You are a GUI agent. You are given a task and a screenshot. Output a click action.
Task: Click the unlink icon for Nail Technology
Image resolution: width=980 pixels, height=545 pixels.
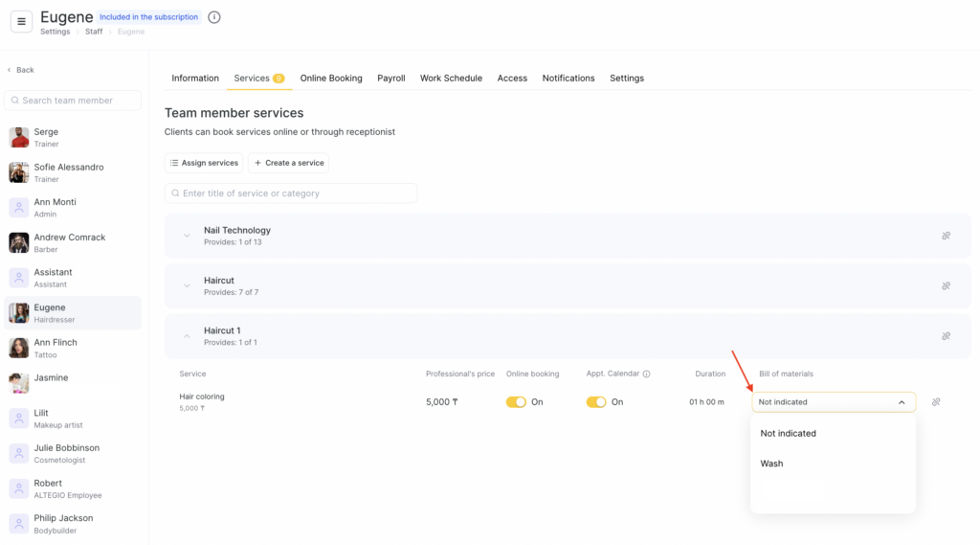click(946, 236)
